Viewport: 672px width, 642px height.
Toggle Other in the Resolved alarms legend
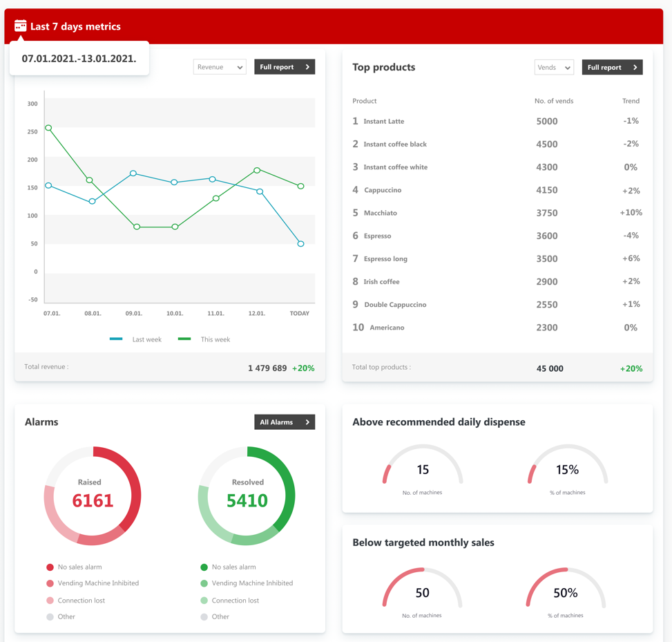[x=203, y=616]
